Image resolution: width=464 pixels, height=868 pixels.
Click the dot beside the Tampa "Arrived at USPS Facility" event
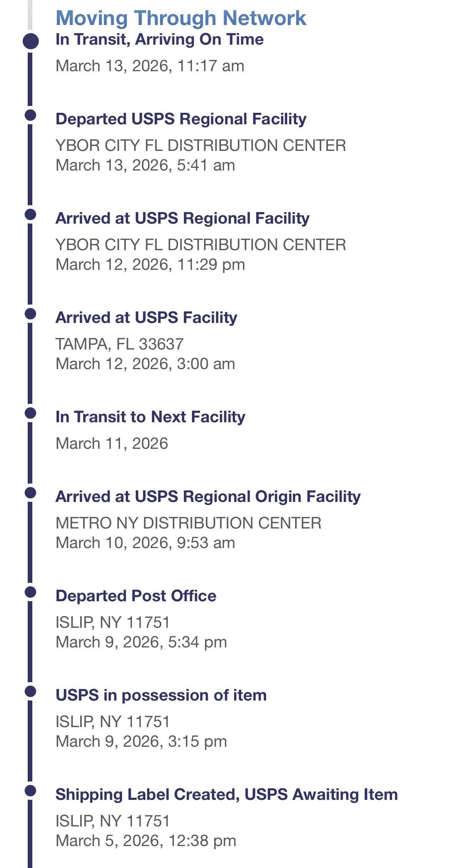[x=30, y=314]
